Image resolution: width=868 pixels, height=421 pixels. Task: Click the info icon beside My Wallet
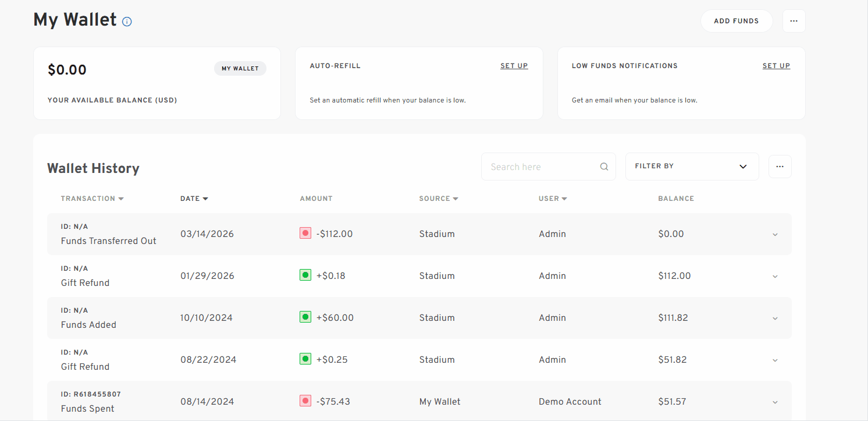[x=127, y=22]
